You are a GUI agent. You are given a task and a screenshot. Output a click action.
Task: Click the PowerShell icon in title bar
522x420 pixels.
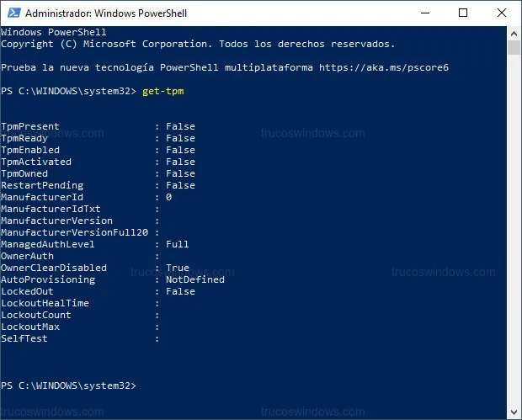click(13, 13)
